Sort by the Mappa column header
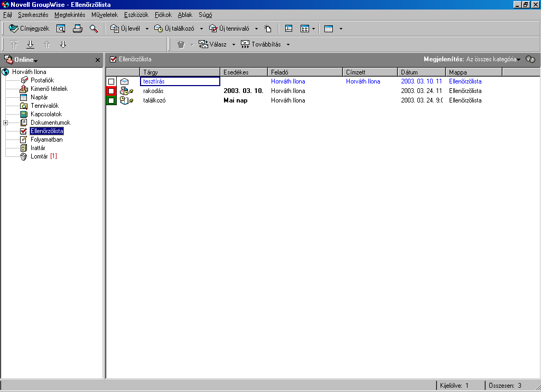This screenshot has height=392, width=541. tap(474, 72)
